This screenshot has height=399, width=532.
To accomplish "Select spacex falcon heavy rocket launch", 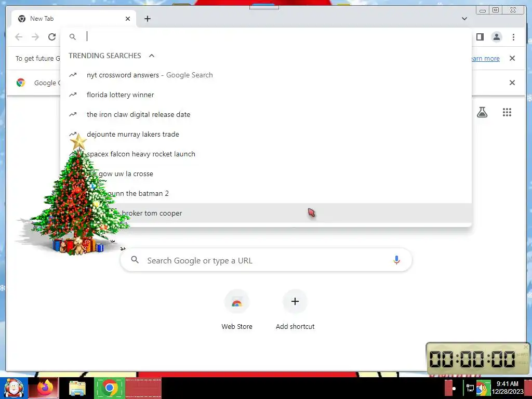I will pos(266,154).
